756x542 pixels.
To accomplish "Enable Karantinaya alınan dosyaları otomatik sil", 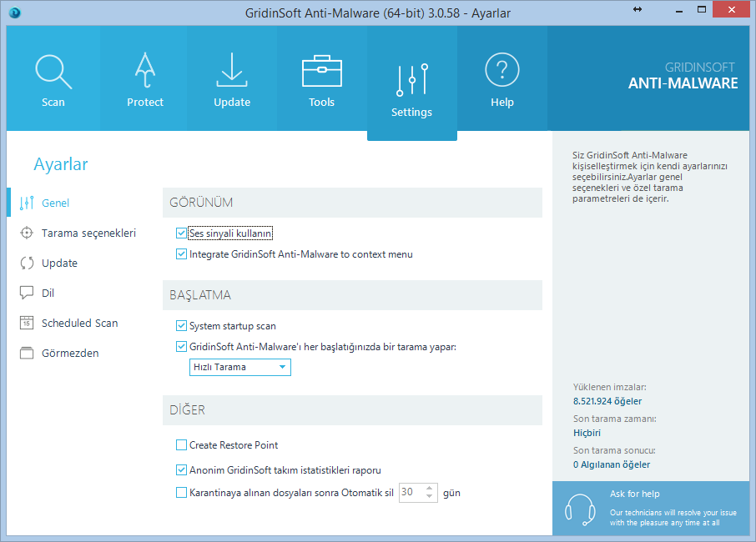I will click(x=181, y=492).
